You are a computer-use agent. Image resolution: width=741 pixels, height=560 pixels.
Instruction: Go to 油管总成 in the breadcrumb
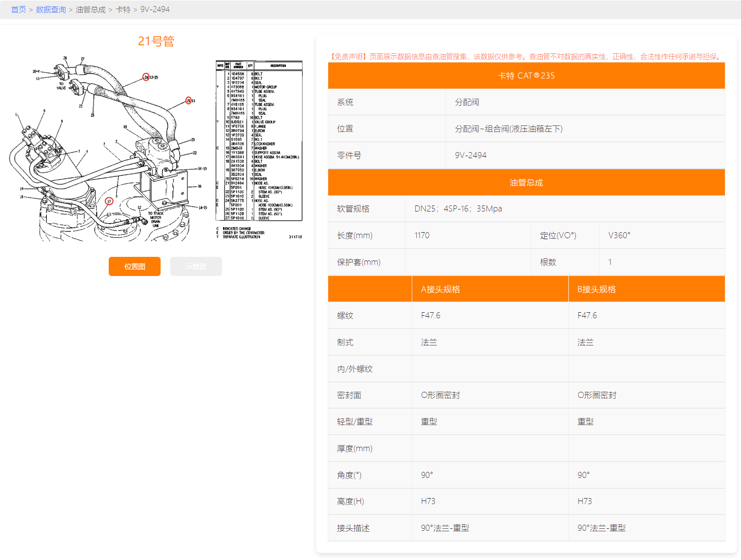coord(91,10)
